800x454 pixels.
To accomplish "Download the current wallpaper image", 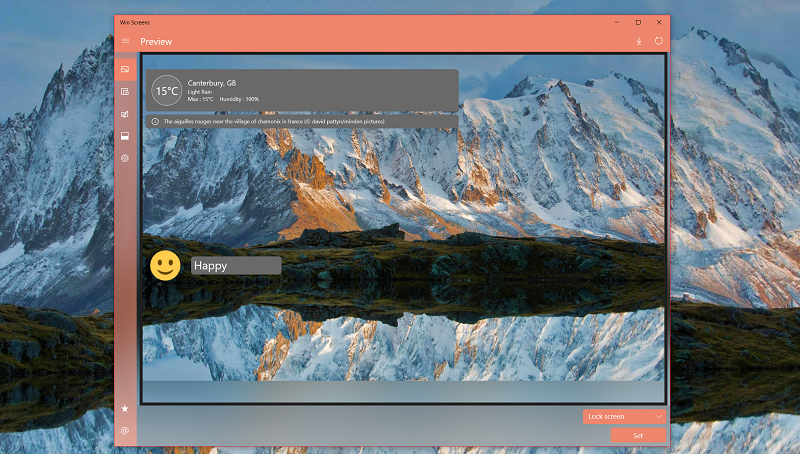I will pyautogui.click(x=639, y=41).
